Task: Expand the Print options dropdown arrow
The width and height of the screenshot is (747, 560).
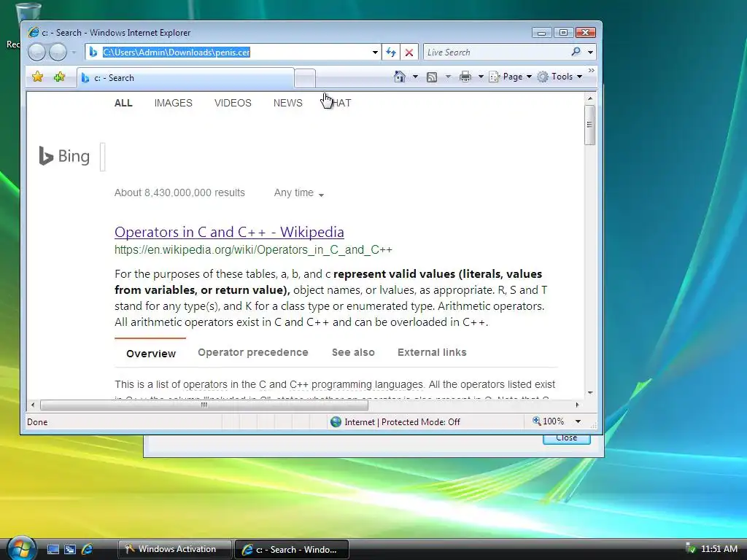Action: (481, 77)
